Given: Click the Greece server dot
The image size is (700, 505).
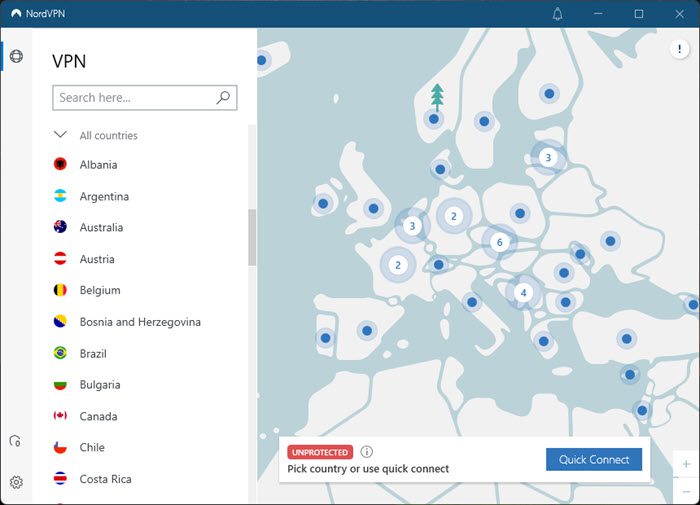Looking at the screenshot, I should click(x=543, y=342).
